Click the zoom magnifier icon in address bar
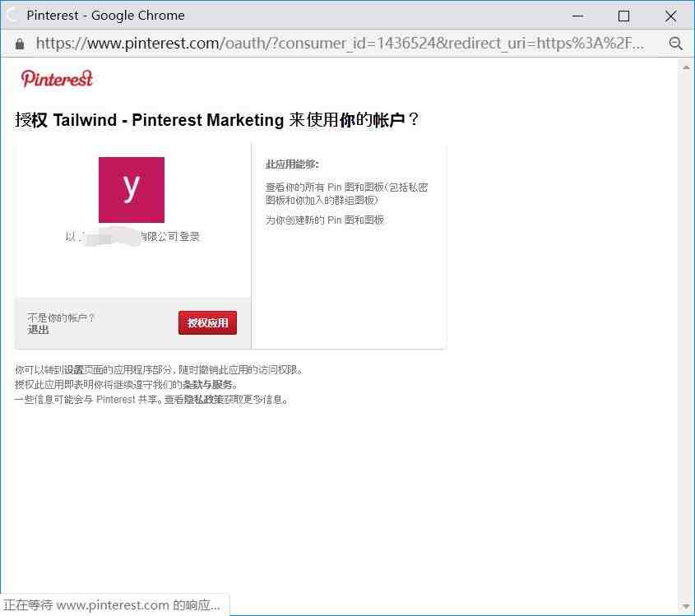The width and height of the screenshot is (695, 616). pos(675,44)
